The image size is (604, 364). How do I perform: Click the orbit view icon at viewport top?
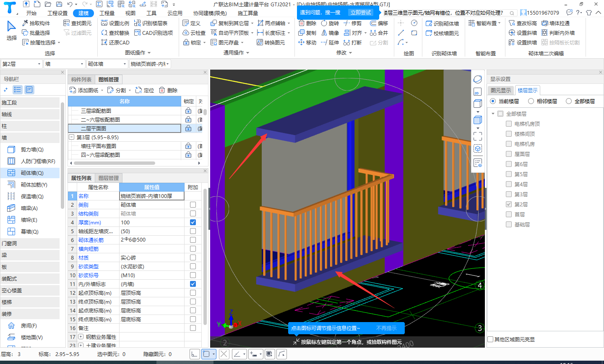477,79
